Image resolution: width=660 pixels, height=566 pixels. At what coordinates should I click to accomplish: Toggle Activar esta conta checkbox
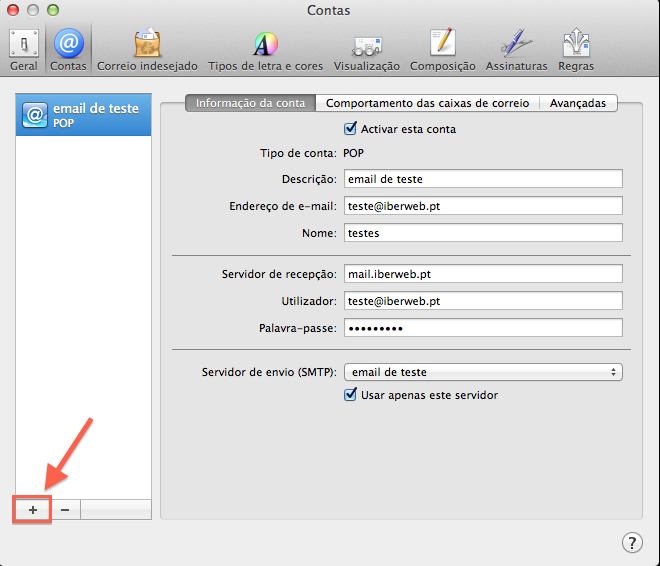tap(350, 129)
